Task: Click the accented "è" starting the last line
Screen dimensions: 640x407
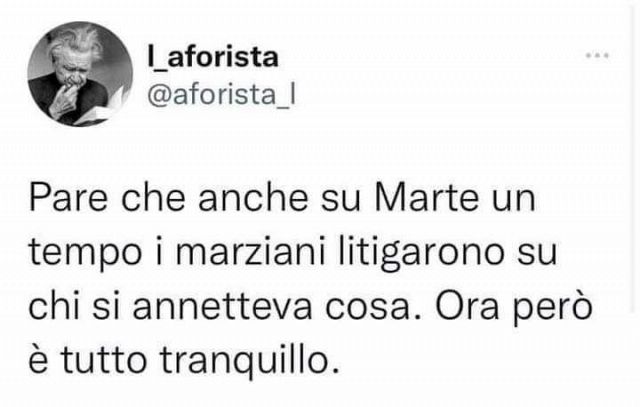Action: pyautogui.click(x=38, y=360)
